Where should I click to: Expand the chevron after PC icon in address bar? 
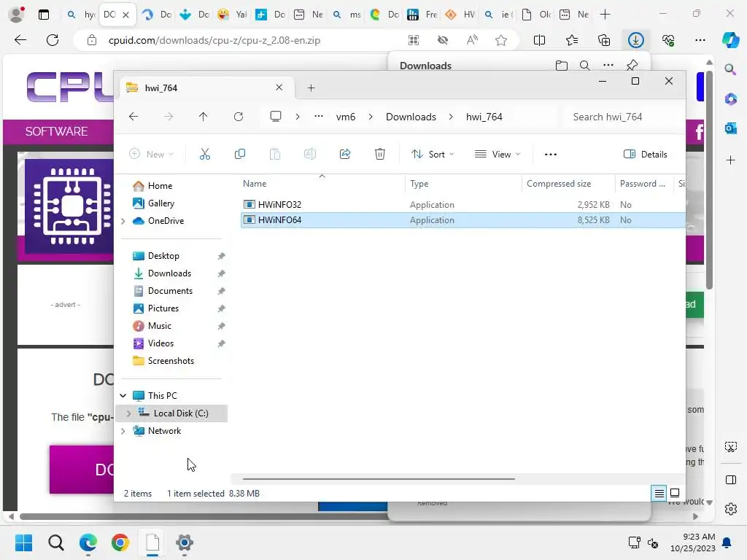[298, 117]
